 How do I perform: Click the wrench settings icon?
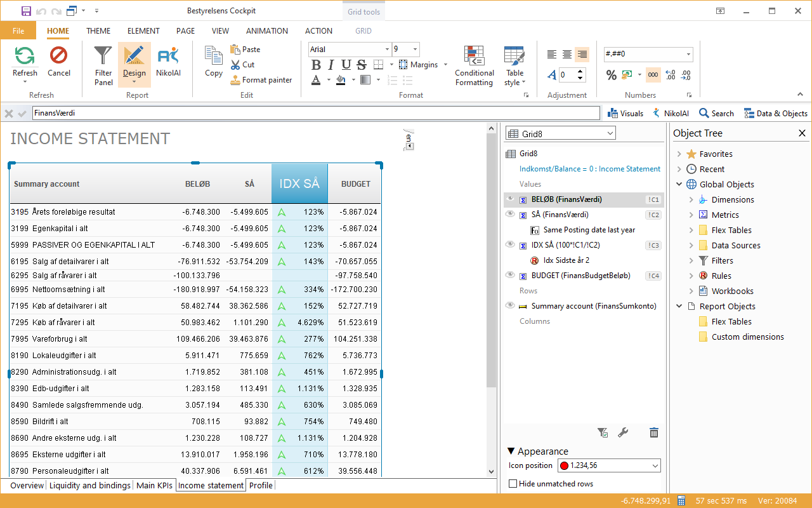tap(623, 432)
